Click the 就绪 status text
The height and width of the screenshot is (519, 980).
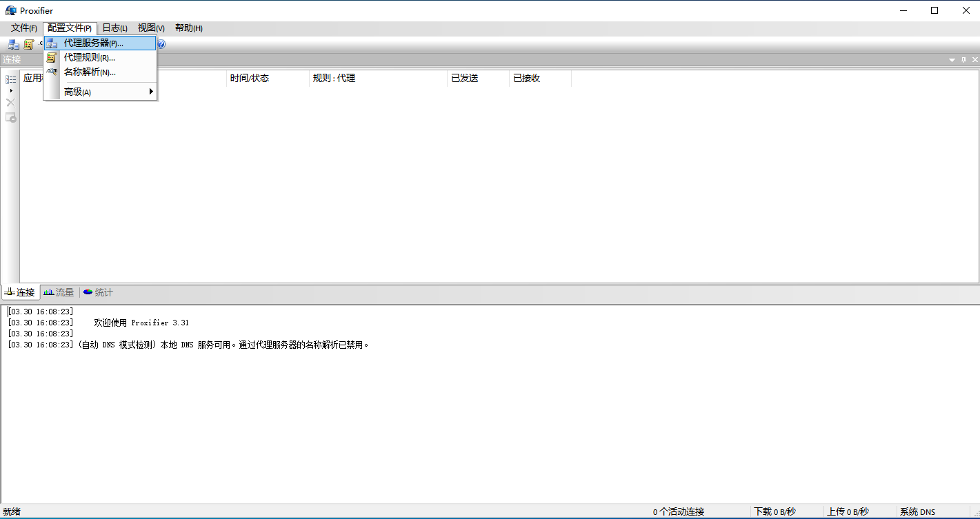[x=12, y=511]
